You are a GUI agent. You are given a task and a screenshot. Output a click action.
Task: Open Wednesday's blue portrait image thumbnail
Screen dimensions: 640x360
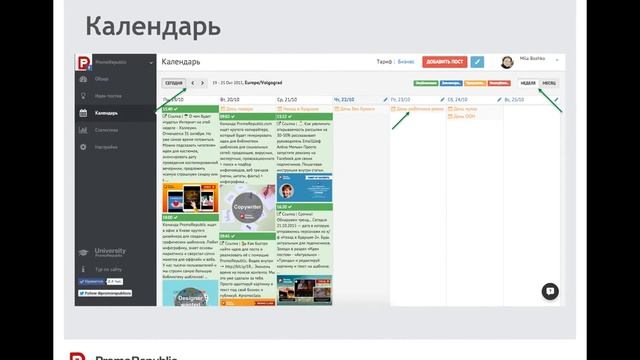pyautogui.click(x=304, y=188)
